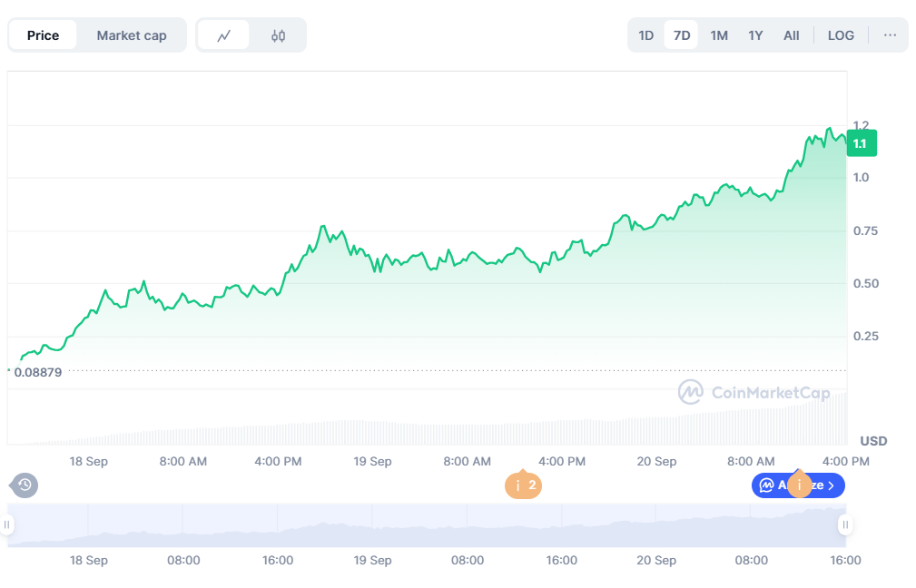The width and height of the screenshot is (916, 588).
Task: Show the 1Y time range
Action: coord(755,35)
